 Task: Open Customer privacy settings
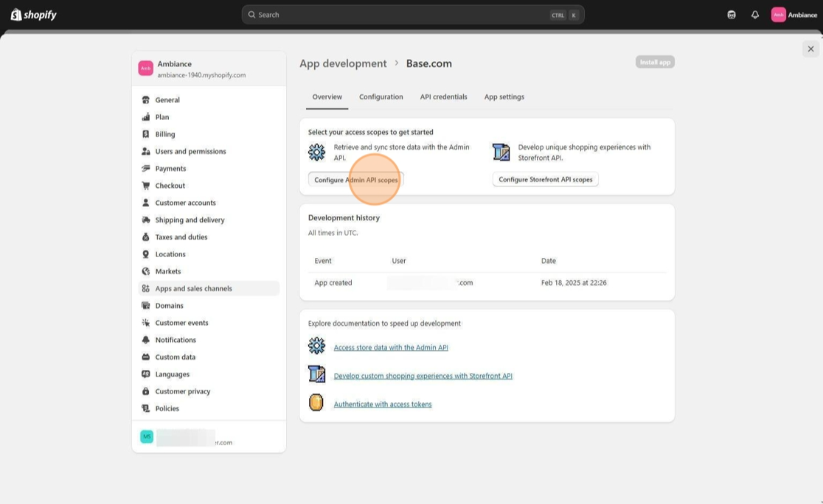pyautogui.click(x=183, y=391)
